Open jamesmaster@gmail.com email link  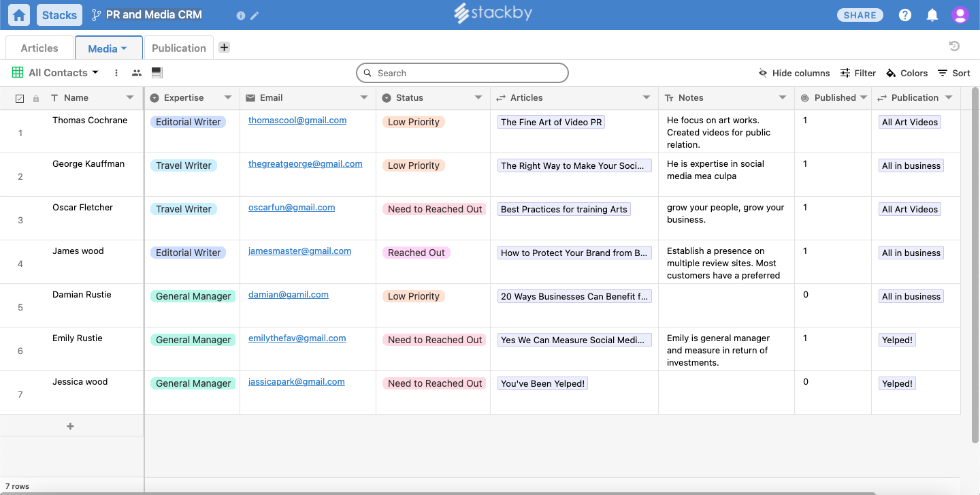[x=300, y=251]
